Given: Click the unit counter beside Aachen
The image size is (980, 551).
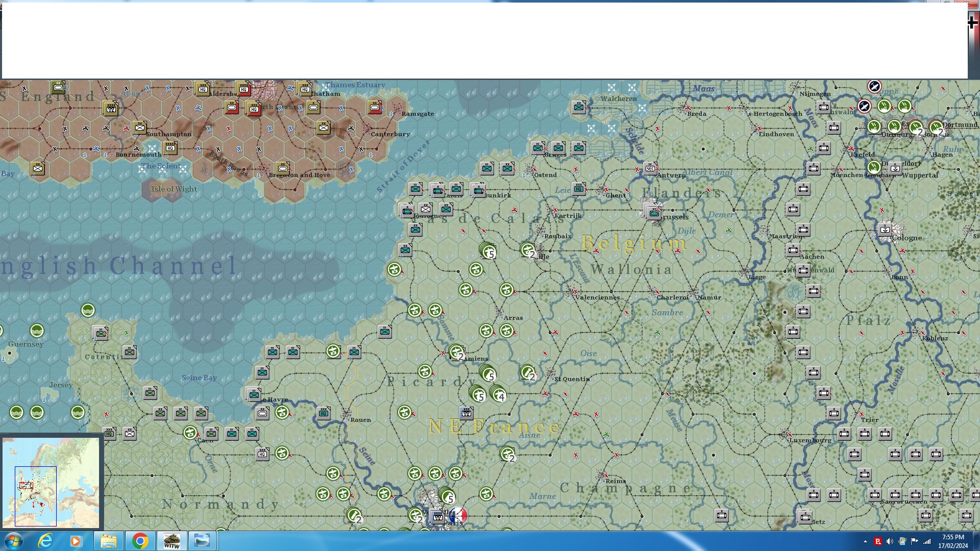Looking at the screenshot, I should (793, 250).
